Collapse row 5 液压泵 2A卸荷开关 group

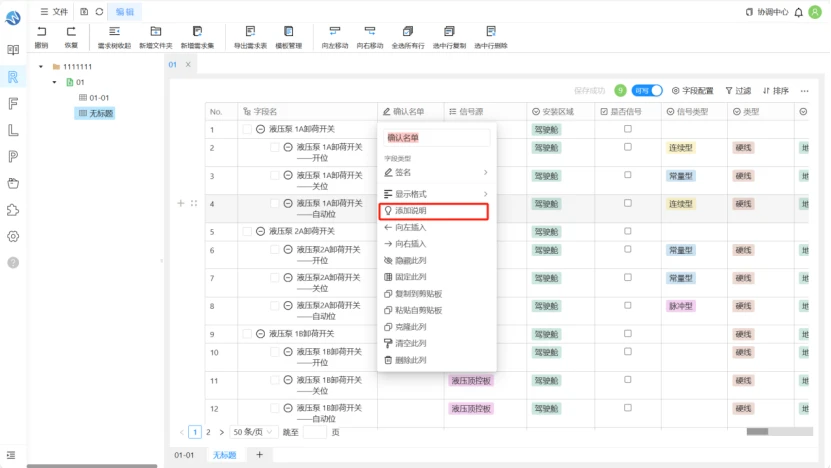[x=260, y=231]
